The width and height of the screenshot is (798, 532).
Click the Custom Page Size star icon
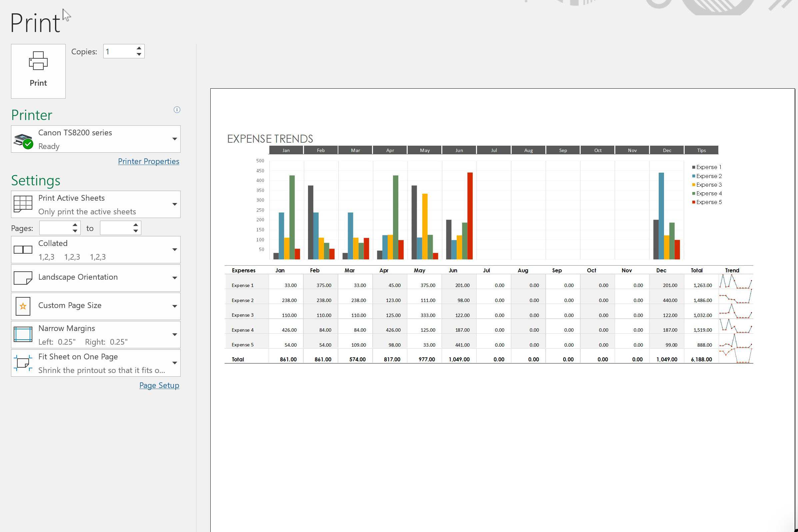(23, 306)
